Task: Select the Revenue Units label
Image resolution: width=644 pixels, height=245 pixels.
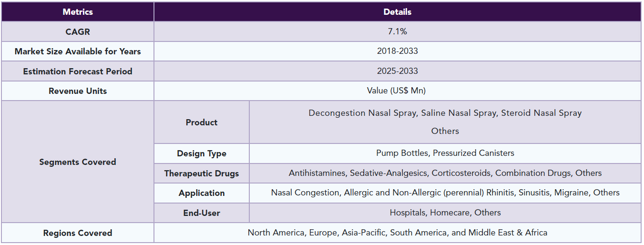Action: click(78, 91)
